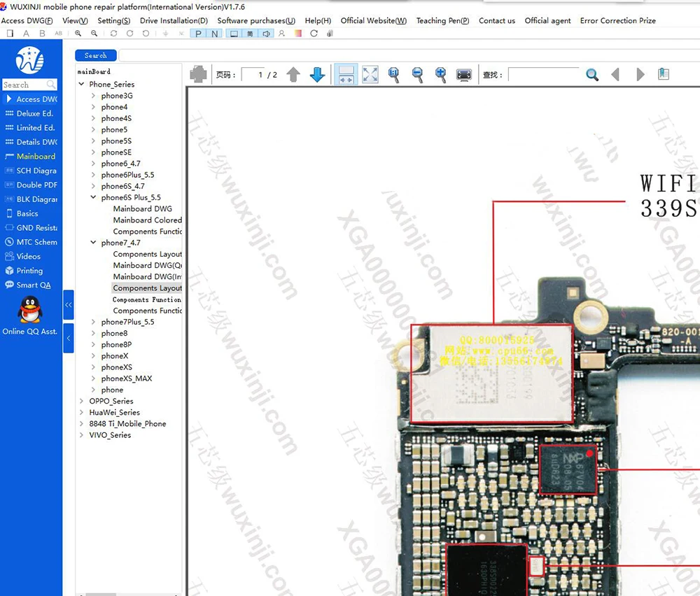Open Smart QA link in sidebar
Viewport: 700px width, 596px height.
[34, 285]
